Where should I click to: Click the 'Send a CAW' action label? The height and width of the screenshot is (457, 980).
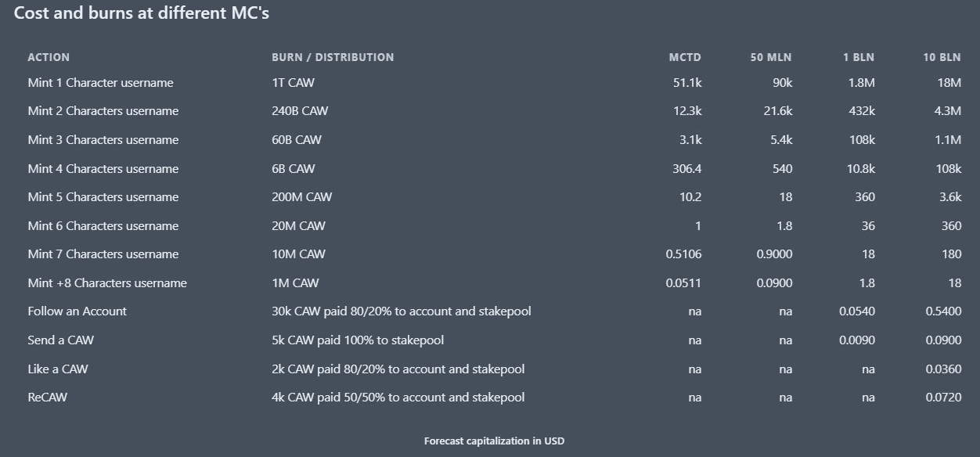(x=60, y=340)
